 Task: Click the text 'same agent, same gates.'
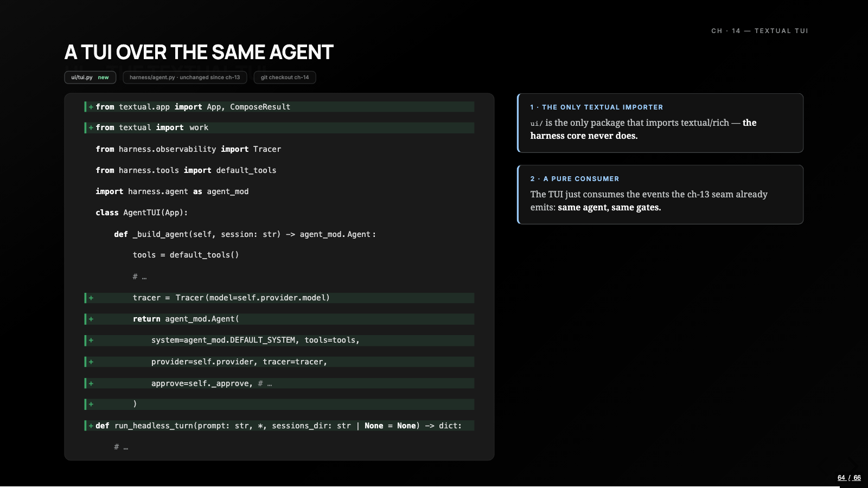(x=609, y=207)
